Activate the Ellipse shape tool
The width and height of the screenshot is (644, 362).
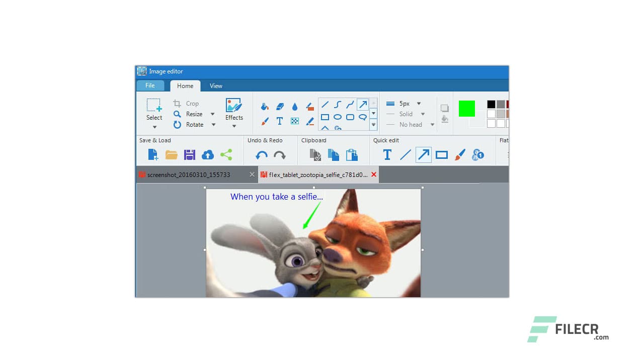pyautogui.click(x=337, y=117)
